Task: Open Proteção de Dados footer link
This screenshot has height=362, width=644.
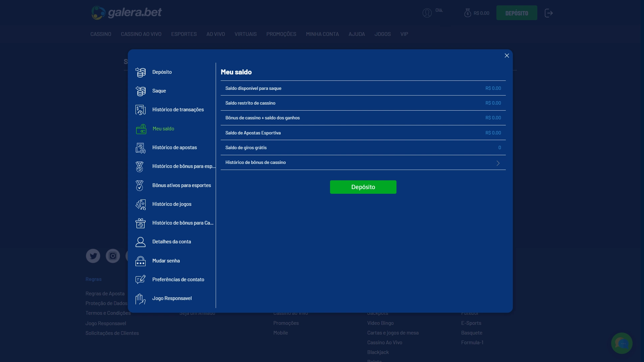Action: (106, 303)
